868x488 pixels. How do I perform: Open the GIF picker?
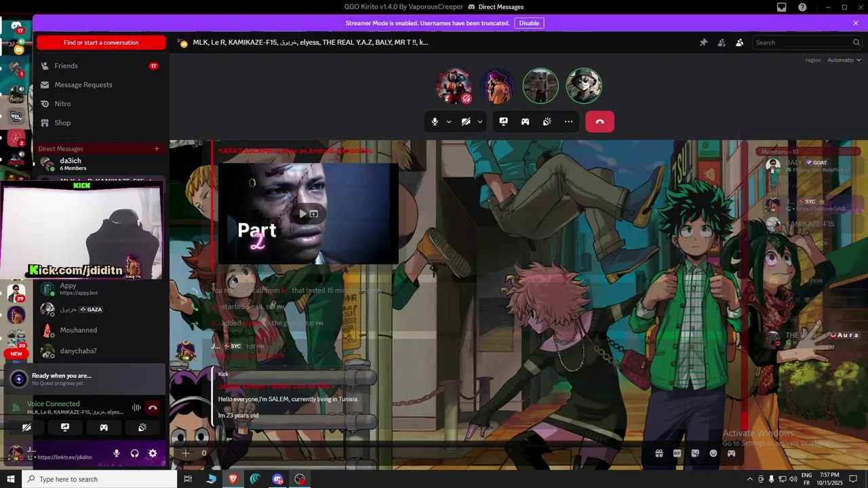677,453
